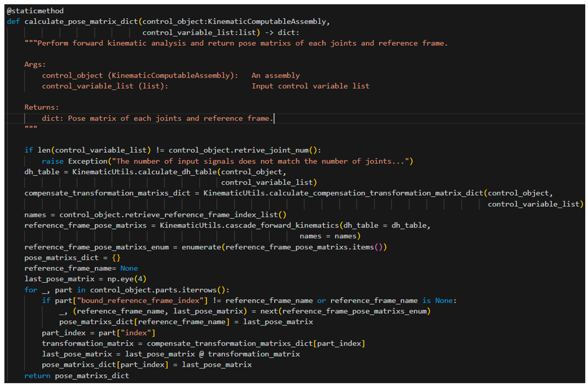The width and height of the screenshot is (588, 388).
Task: Click the 'raise' keyword
Action: coord(53,162)
